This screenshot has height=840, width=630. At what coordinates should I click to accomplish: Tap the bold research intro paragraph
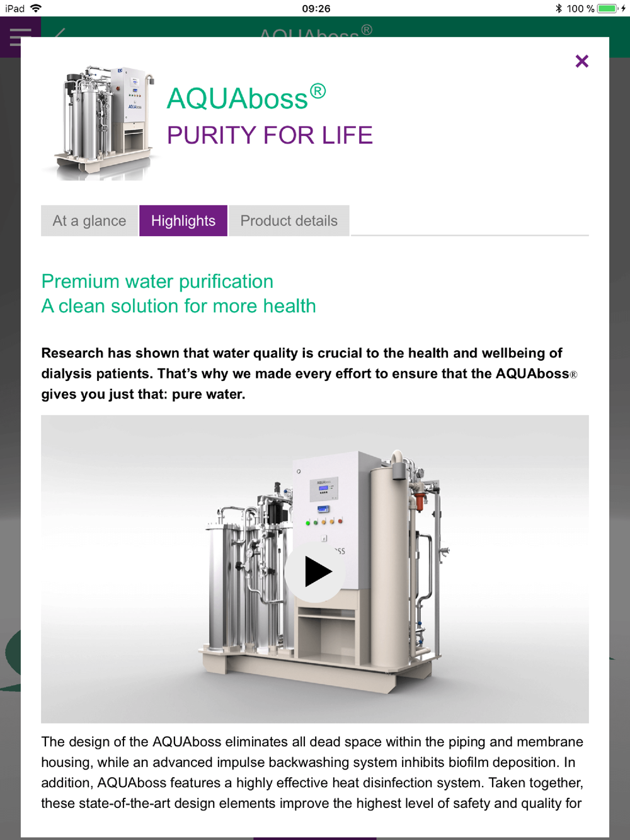(309, 373)
